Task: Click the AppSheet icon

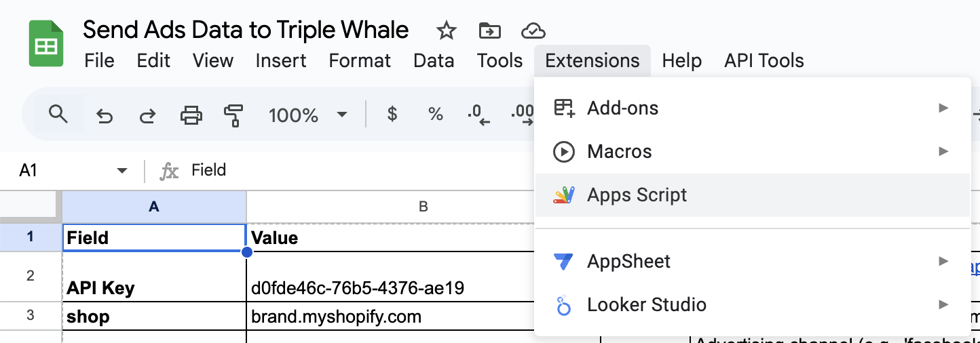Action: coord(564,261)
